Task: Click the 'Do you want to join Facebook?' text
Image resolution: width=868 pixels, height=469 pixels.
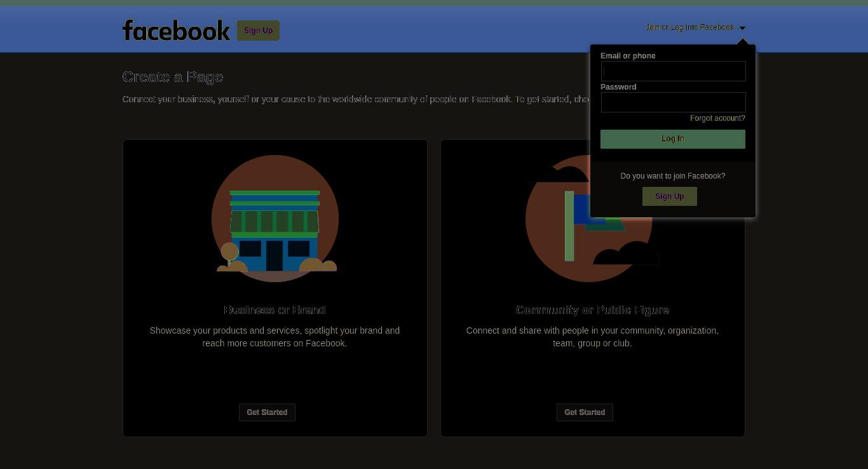Action: point(673,176)
